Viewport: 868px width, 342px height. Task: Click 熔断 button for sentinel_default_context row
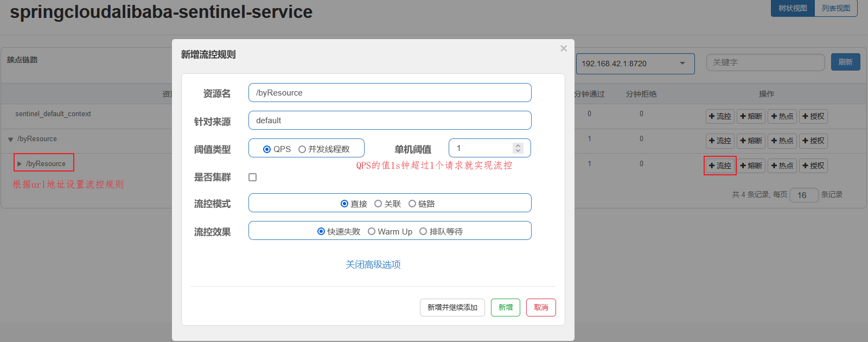751,116
